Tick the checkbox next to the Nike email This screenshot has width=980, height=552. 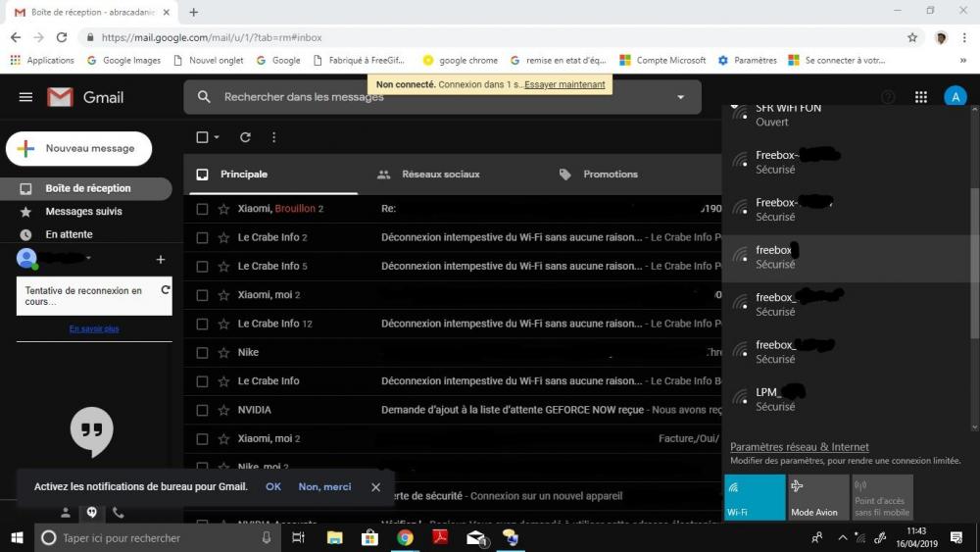pos(202,352)
